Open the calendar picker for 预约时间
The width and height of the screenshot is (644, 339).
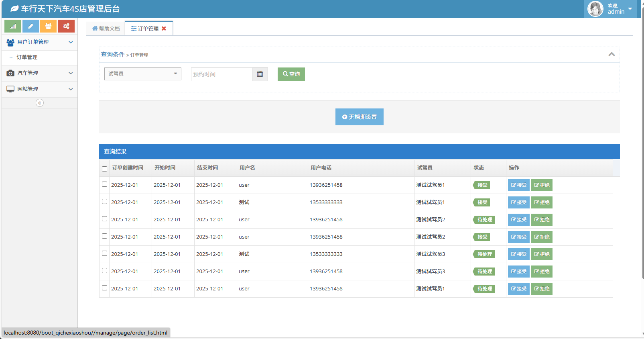[x=260, y=74]
